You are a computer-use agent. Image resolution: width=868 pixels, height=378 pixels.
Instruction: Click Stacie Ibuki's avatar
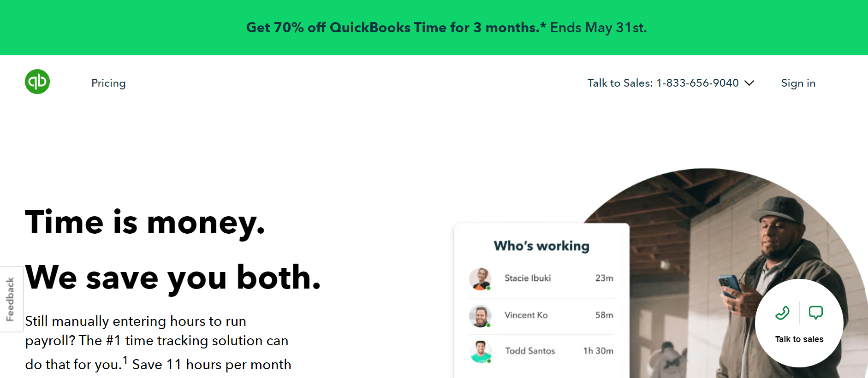(480, 278)
